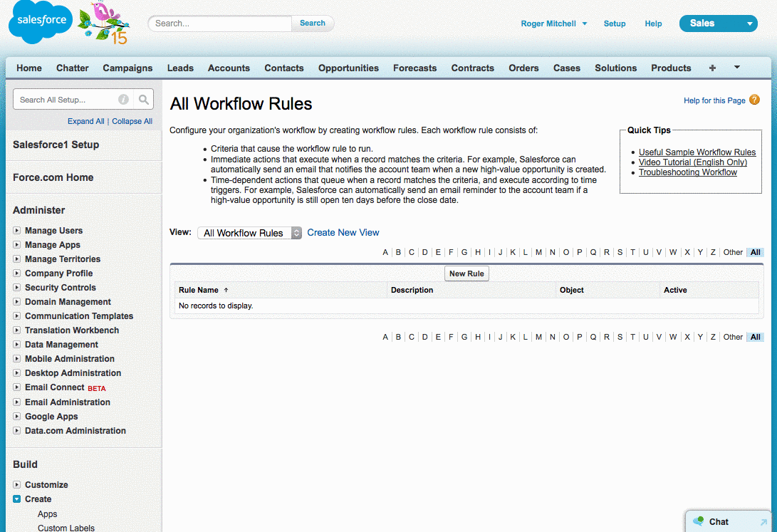Expand Google Apps section
This screenshot has width=777, height=532.
point(17,417)
